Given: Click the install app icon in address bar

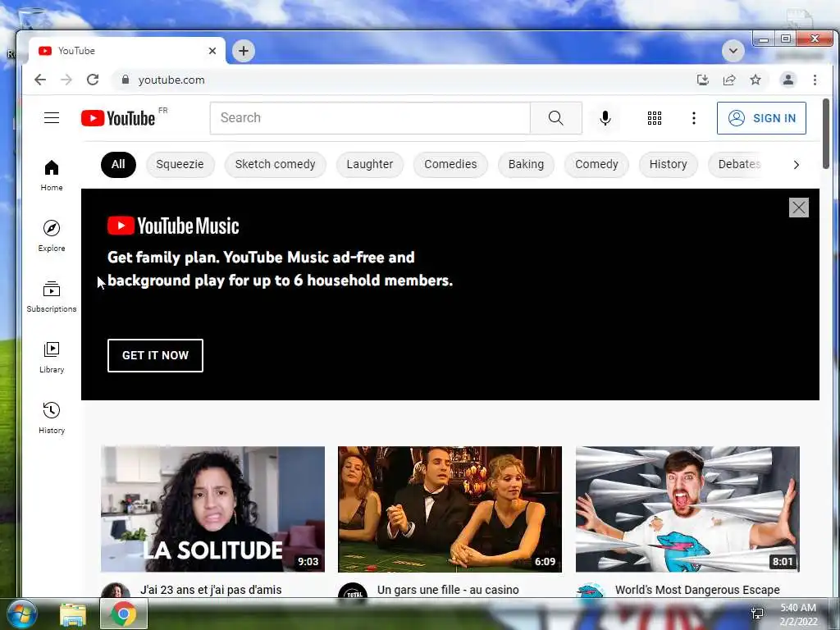Looking at the screenshot, I should [x=702, y=80].
